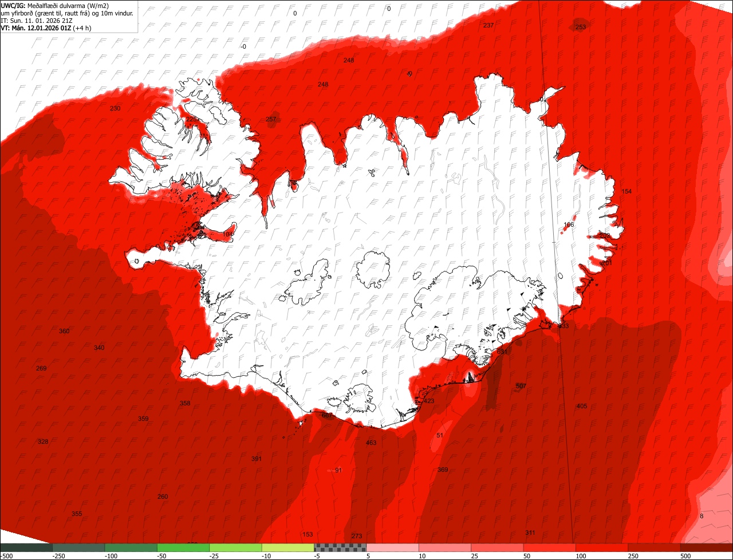Click the value 91 on the map
The height and width of the screenshot is (560, 733).
pos(338,471)
